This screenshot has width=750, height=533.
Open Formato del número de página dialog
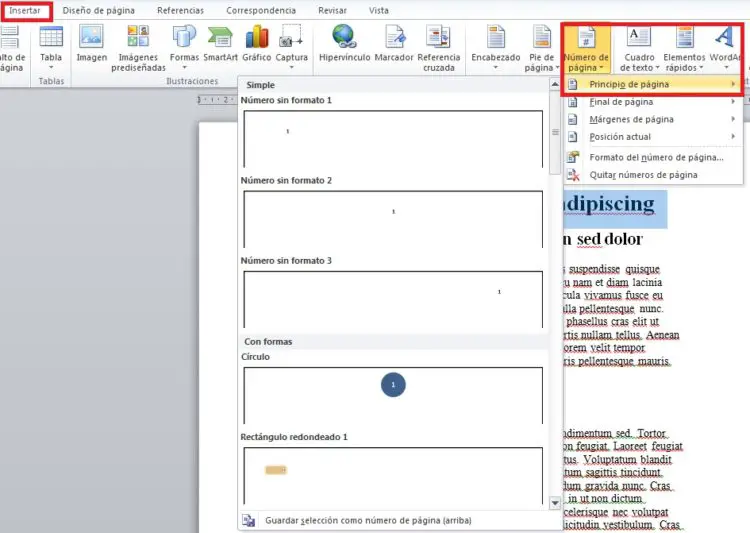coord(653,157)
